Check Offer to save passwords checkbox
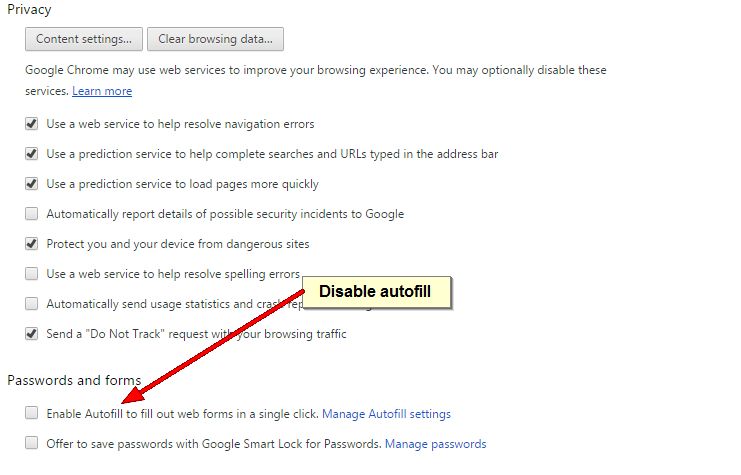 (32, 443)
